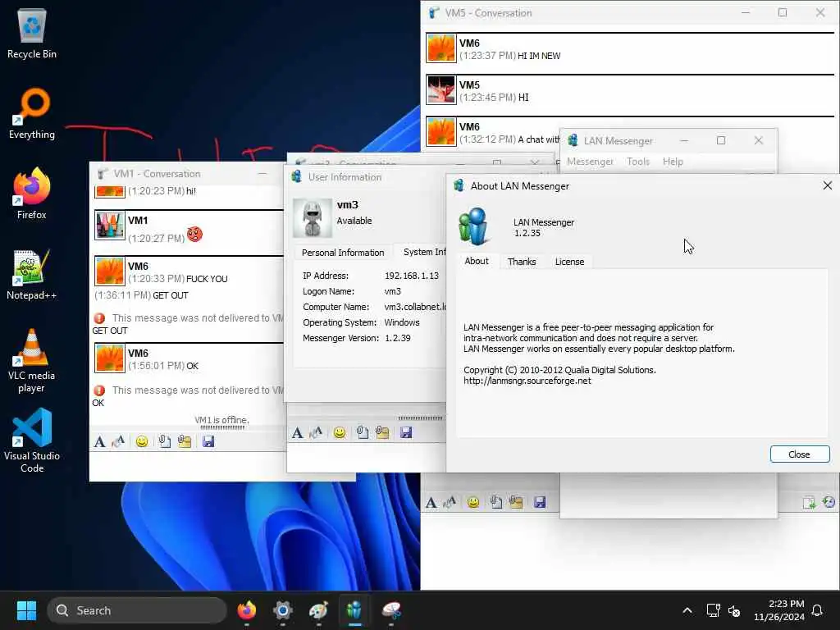Click the IP address value 192.168.1.13

tap(412, 276)
